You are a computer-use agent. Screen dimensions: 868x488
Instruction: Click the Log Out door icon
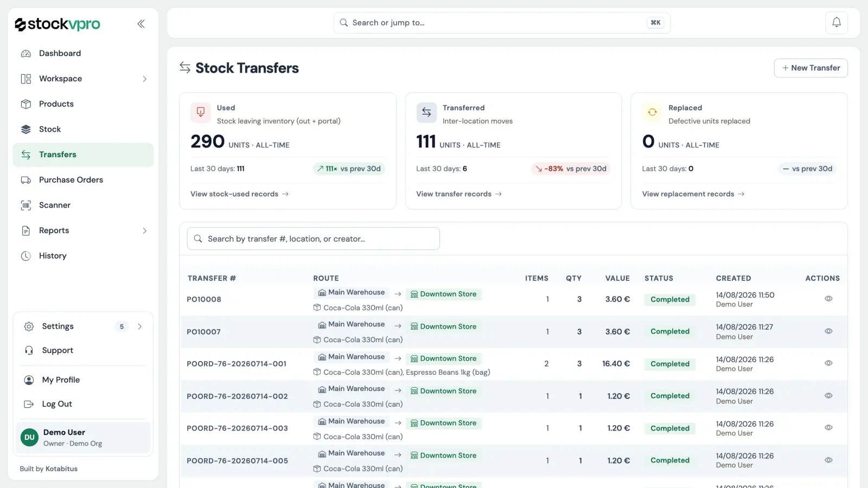[29, 404]
